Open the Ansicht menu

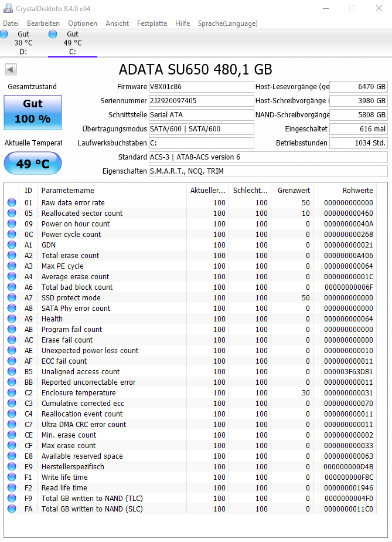(117, 23)
